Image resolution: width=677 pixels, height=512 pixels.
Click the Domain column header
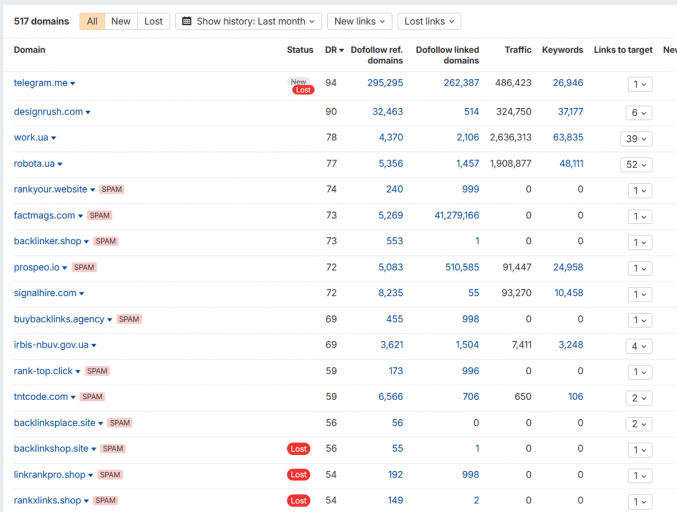29,50
